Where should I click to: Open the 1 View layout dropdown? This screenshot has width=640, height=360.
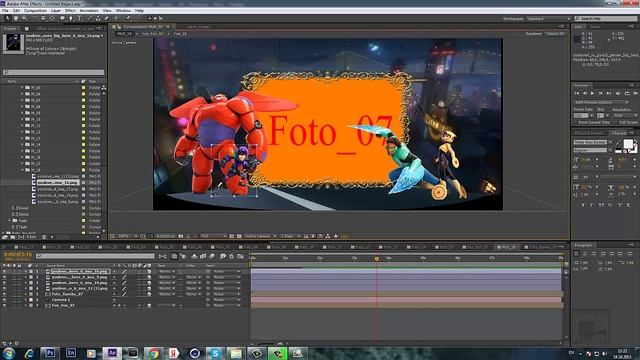[x=291, y=236]
